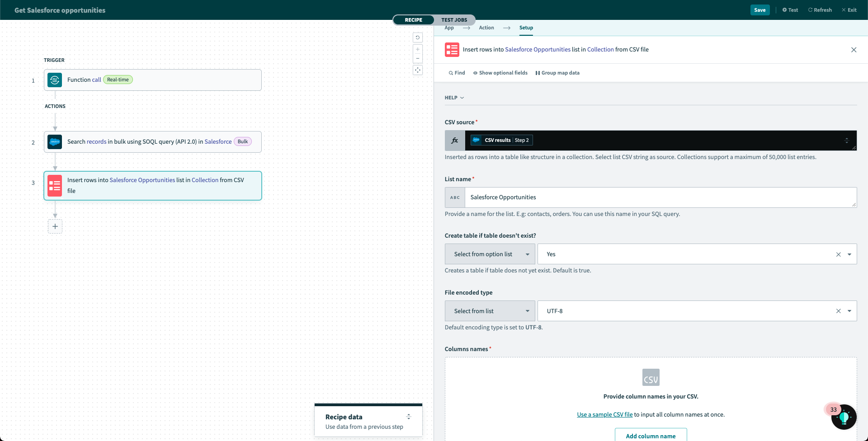Click the Salesforce icon in step 2
Screen dimensions: 868x441
coord(55,142)
